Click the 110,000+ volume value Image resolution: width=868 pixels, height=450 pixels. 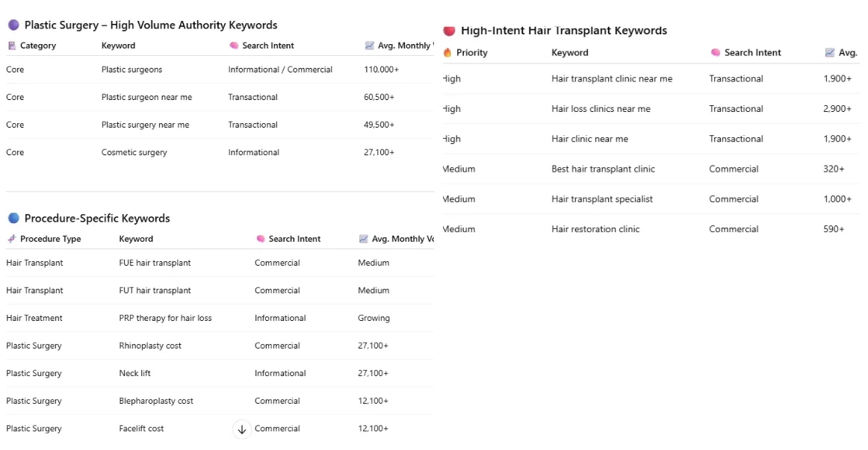coord(381,69)
